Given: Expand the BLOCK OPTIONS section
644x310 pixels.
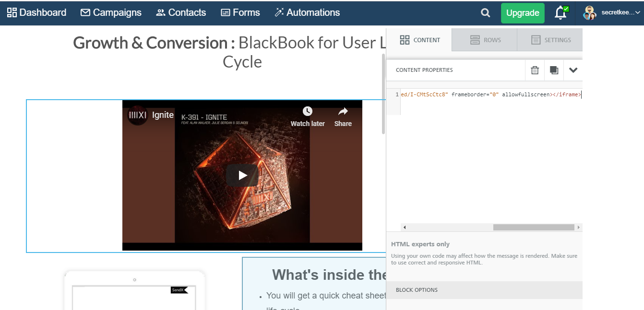Looking at the screenshot, I should click(x=484, y=290).
